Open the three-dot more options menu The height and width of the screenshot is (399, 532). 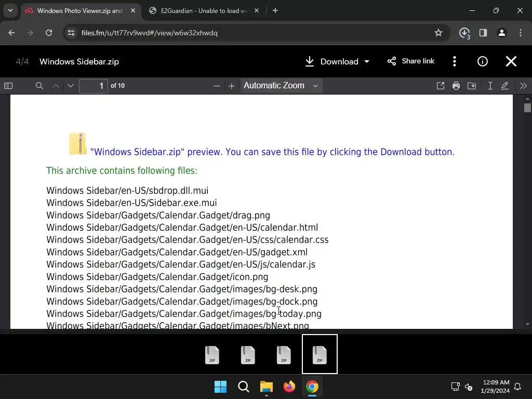[455, 61]
